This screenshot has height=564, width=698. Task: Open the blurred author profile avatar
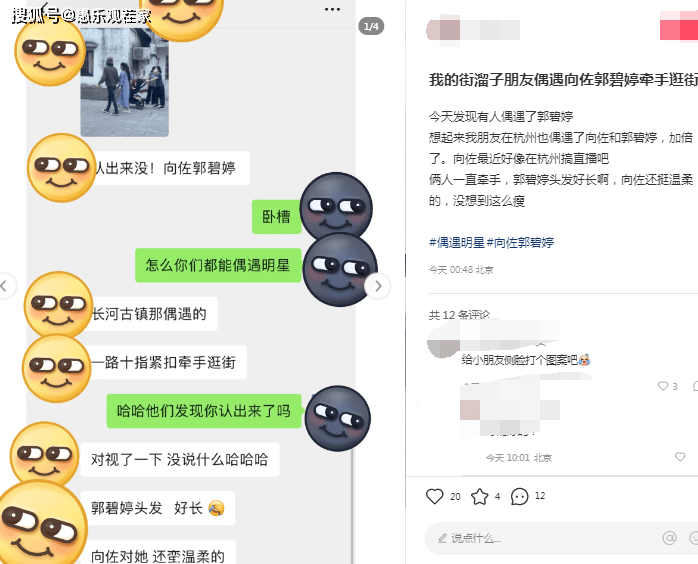pyautogui.click(x=443, y=30)
